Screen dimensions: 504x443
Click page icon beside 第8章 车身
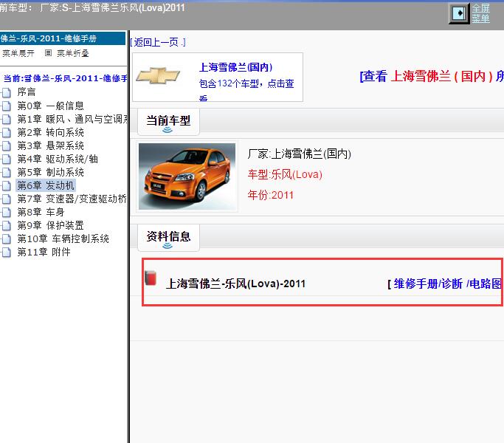[6, 213]
